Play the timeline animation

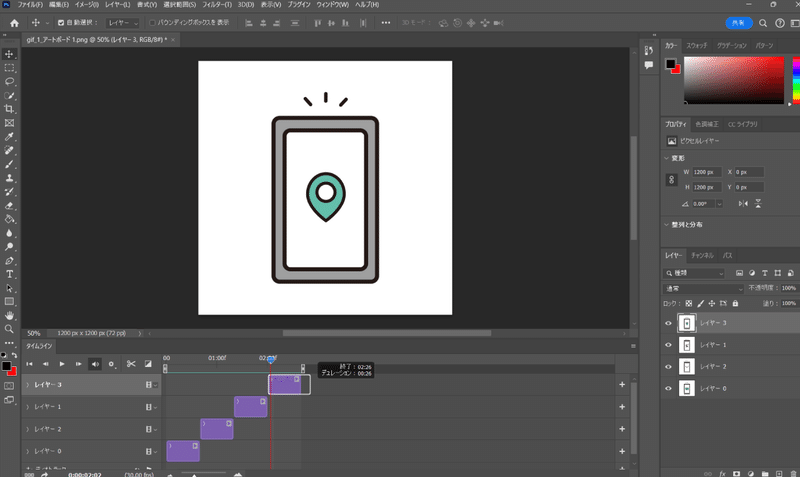62,364
